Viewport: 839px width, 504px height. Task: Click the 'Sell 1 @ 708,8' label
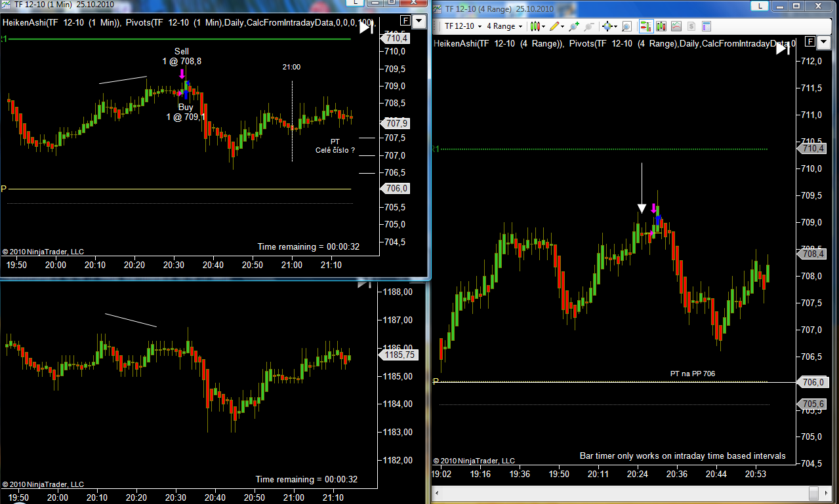(182, 56)
